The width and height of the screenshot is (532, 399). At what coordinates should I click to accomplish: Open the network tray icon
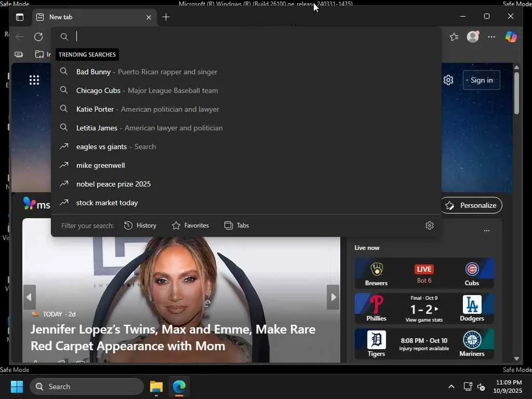[468, 387]
